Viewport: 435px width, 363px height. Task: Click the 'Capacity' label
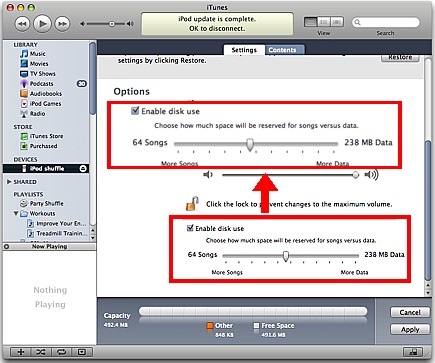(117, 315)
